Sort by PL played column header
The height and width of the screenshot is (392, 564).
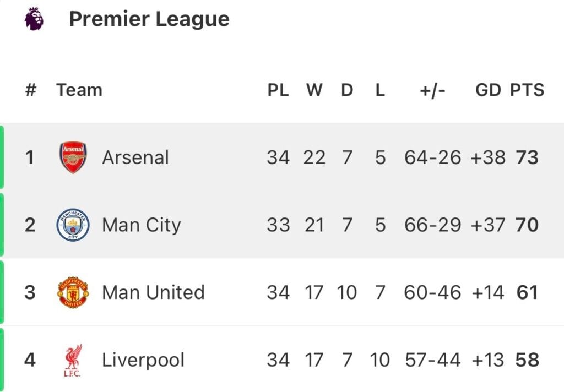point(278,90)
